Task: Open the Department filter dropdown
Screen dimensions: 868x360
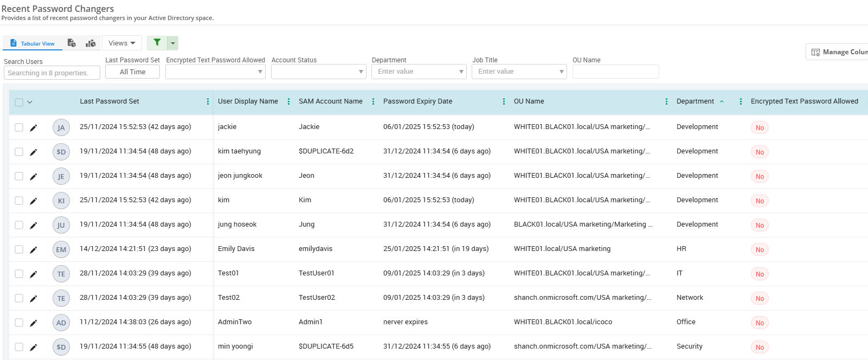Action: [419, 72]
